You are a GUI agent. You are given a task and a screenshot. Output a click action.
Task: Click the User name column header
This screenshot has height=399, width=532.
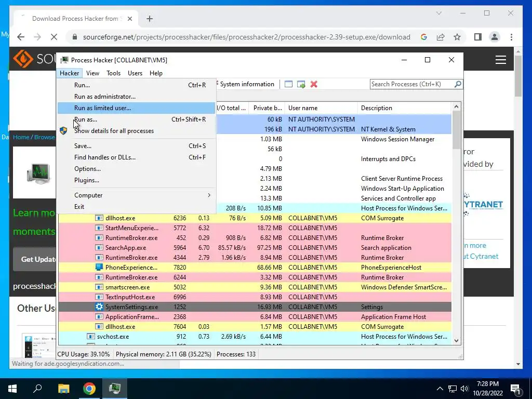(321, 108)
